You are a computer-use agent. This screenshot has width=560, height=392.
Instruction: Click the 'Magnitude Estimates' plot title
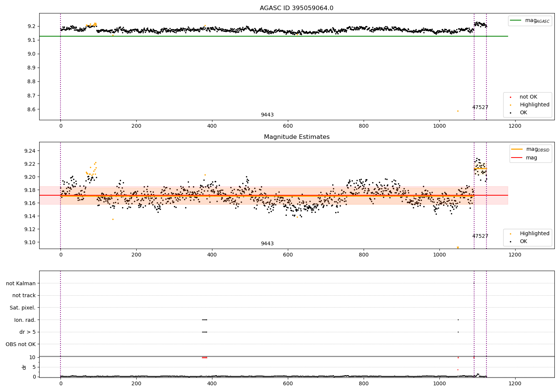pyautogui.click(x=296, y=137)
